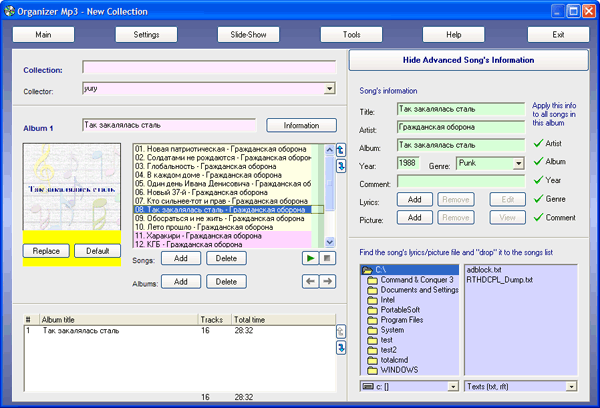Click the Year field
The width and height of the screenshot is (600, 408).
point(408,163)
